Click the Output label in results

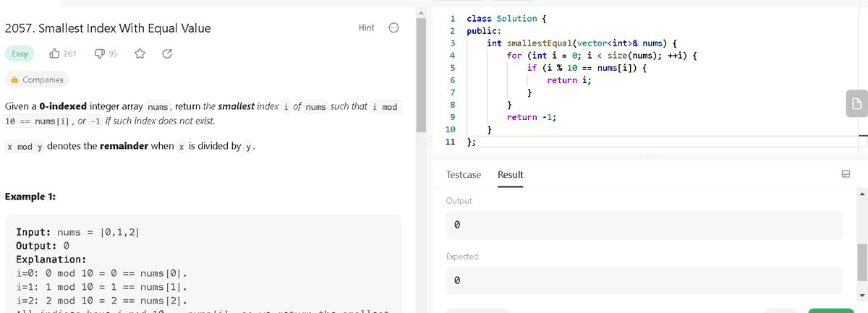[459, 201]
